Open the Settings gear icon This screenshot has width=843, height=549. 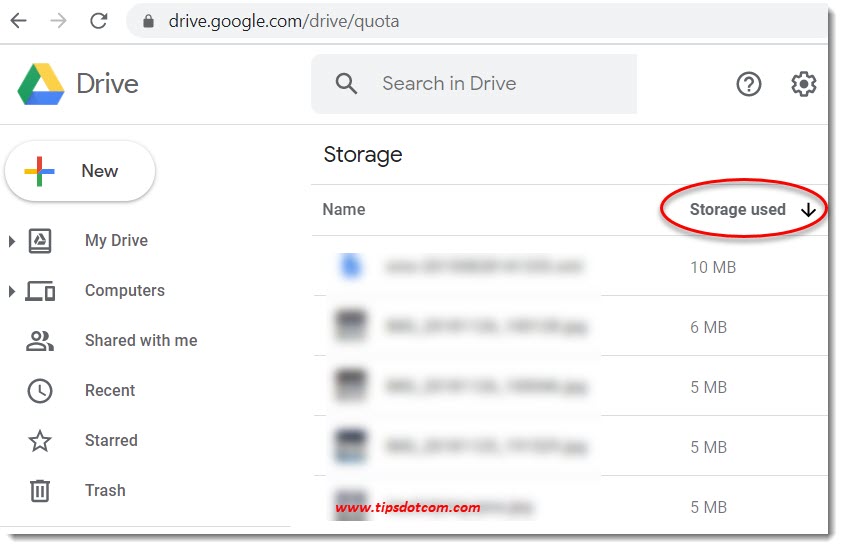point(804,84)
